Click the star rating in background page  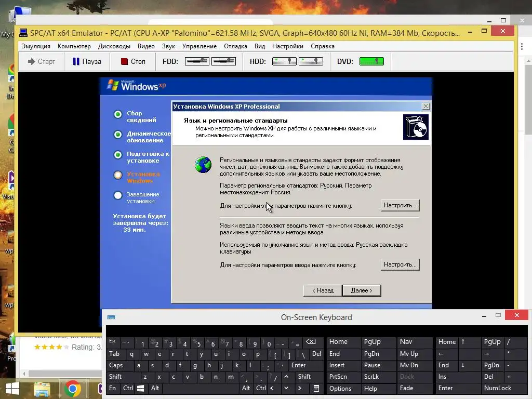click(51, 347)
